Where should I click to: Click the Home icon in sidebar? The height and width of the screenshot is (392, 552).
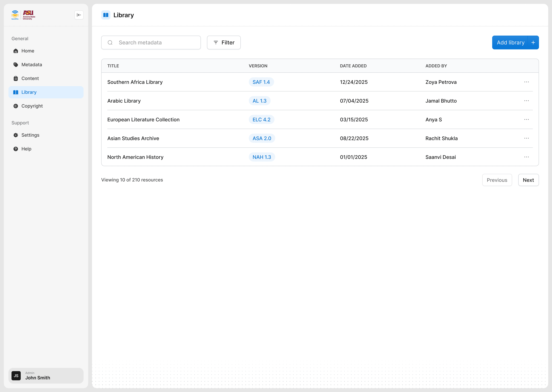tap(16, 51)
